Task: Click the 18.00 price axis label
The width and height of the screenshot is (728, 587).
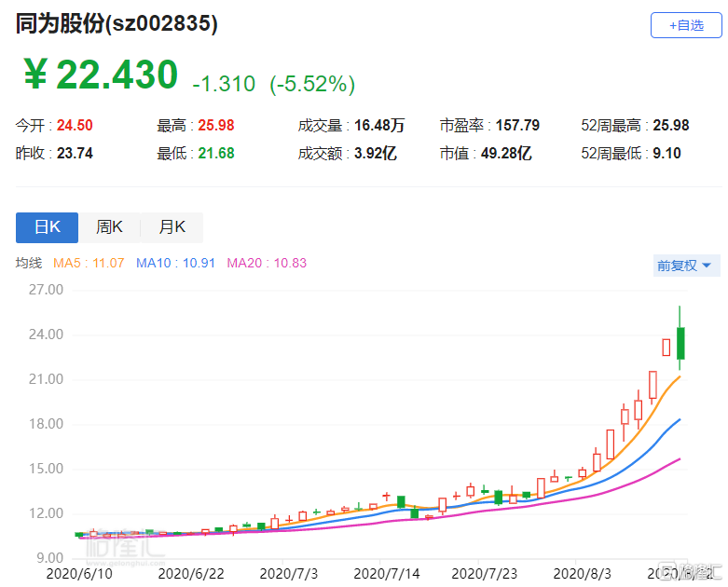Action: (46, 424)
